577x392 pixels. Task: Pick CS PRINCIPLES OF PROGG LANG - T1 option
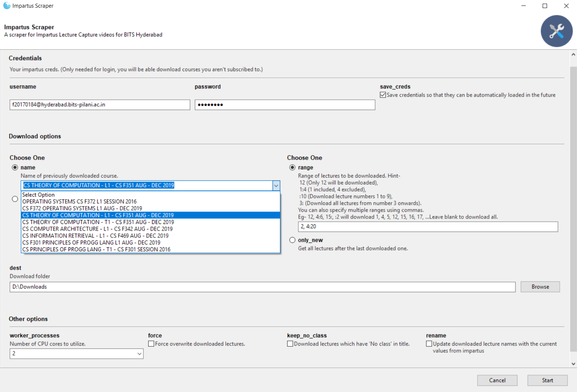[151, 249]
